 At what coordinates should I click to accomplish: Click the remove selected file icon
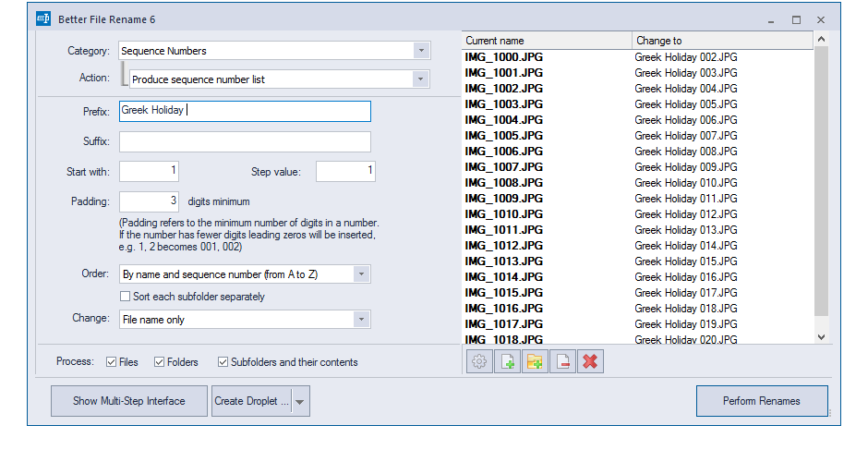pyautogui.click(x=562, y=361)
